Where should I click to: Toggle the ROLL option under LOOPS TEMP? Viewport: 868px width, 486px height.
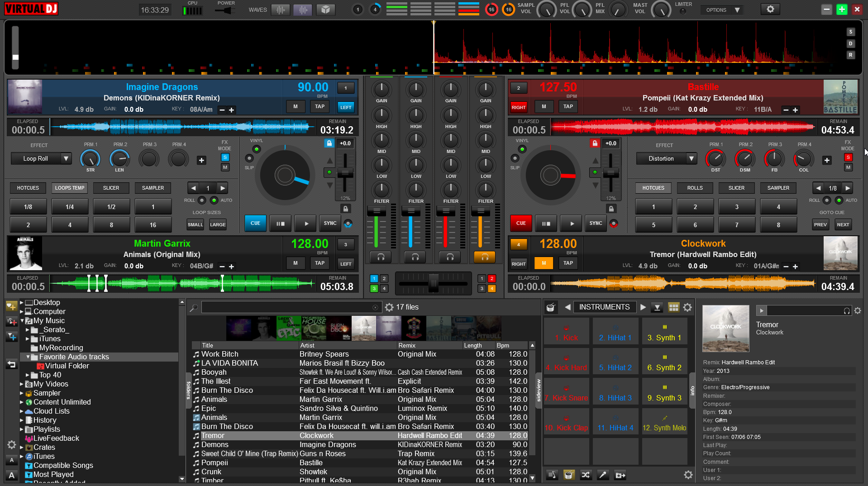[x=202, y=200]
